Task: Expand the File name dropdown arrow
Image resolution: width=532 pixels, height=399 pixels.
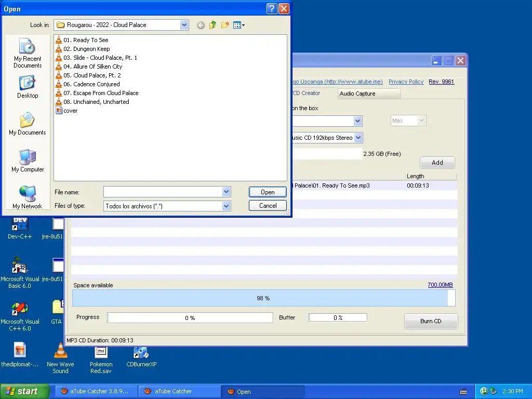Action: (x=227, y=192)
